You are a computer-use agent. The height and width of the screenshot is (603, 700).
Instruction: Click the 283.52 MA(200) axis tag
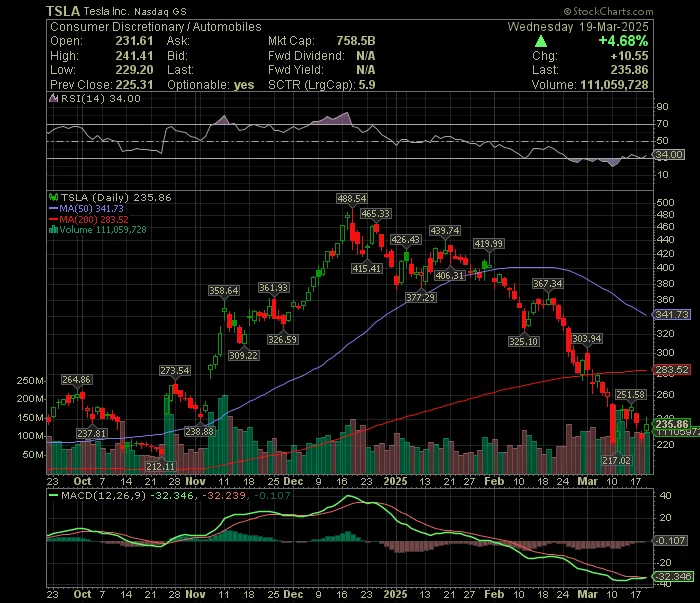pos(671,370)
